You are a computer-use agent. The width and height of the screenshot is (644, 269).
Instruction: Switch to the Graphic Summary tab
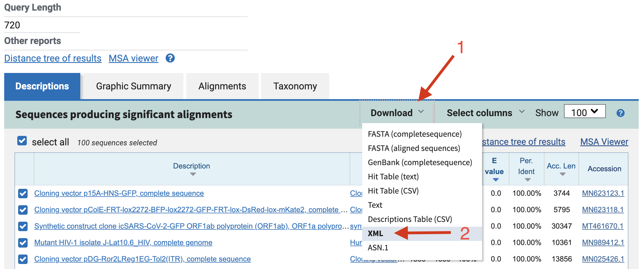tap(134, 86)
